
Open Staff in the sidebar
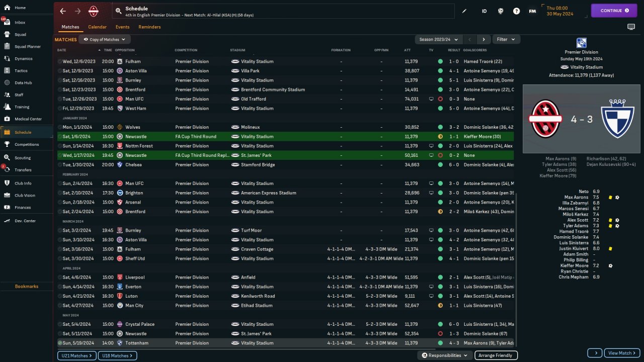pyautogui.click(x=26, y=95)
